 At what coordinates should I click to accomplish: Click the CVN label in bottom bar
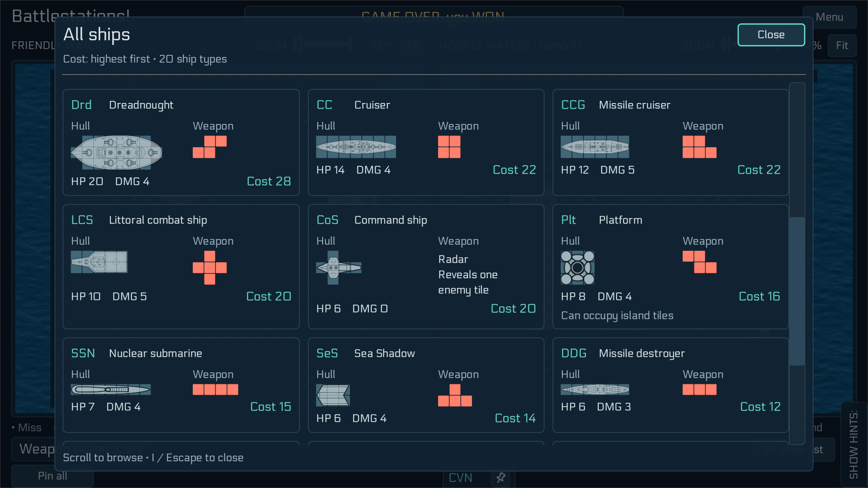click(460, 477)
